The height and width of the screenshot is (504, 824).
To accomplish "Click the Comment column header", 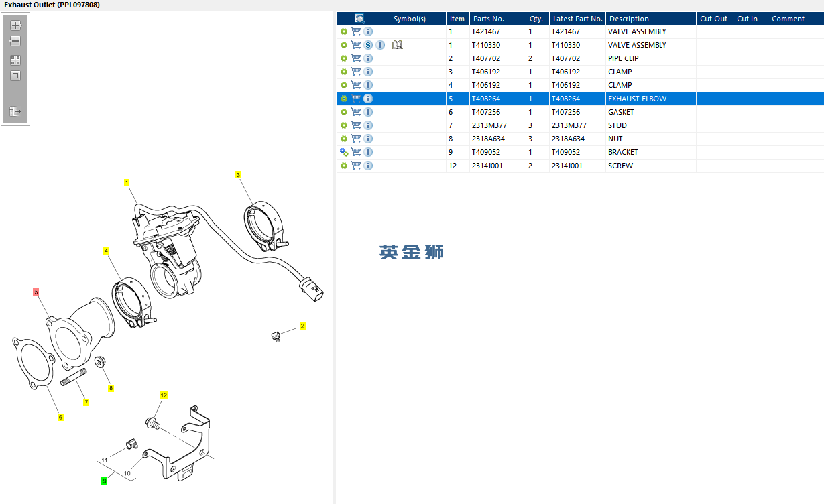I will point(796,19).
